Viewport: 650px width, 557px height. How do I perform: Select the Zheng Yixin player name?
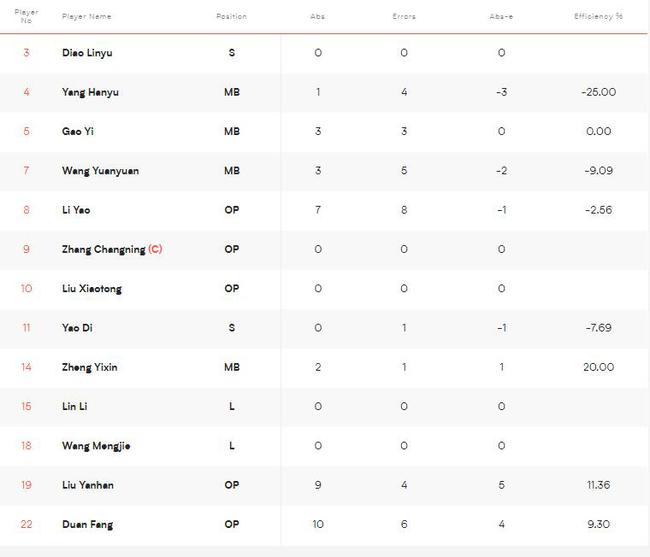(90, 367)
